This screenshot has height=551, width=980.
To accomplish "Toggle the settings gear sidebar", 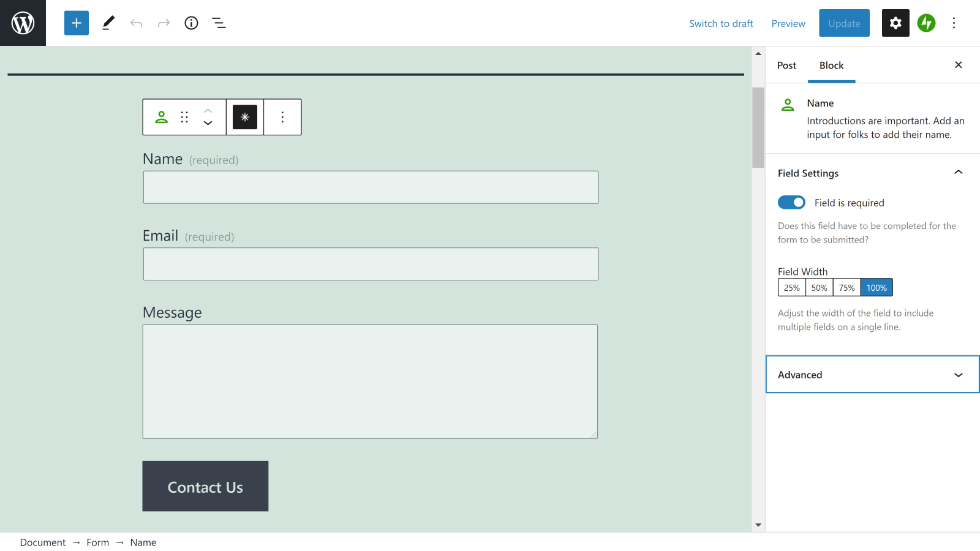I will click(895, 23).
